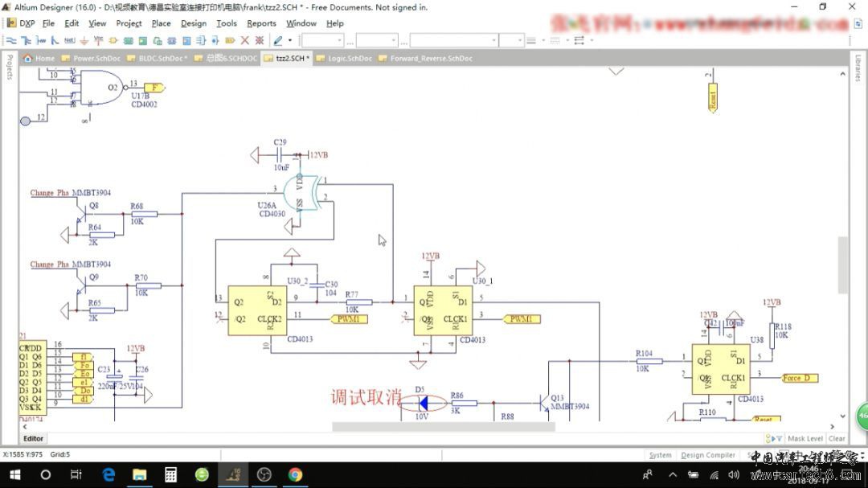Screen dimensions: 868x488
Task: Open Calculator from the taskbar
Action: [170, 474]
